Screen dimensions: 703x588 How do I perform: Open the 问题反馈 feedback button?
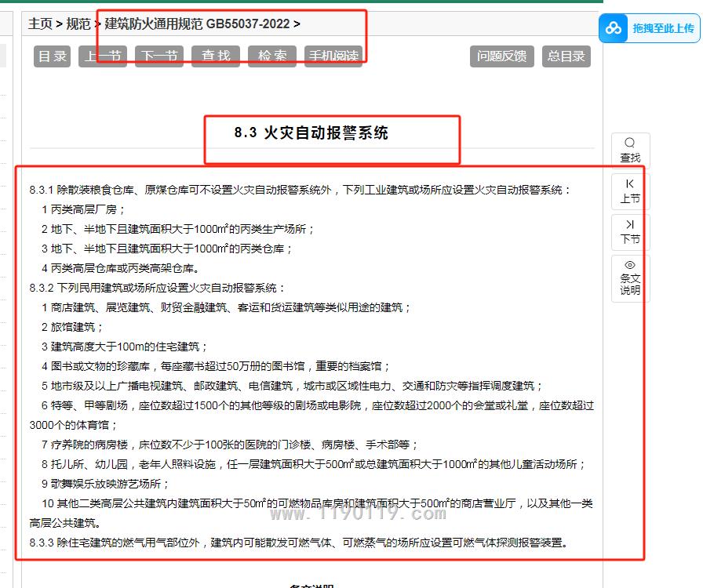tap(502, 56)
